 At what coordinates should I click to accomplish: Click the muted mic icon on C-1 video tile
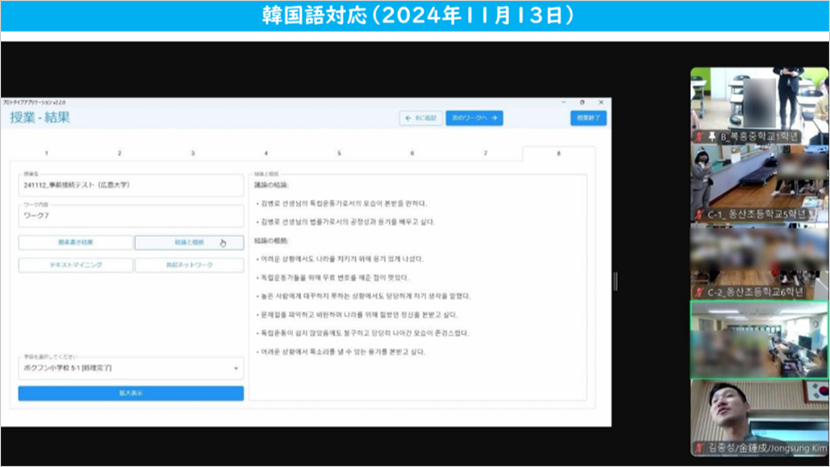click(699, 214)
